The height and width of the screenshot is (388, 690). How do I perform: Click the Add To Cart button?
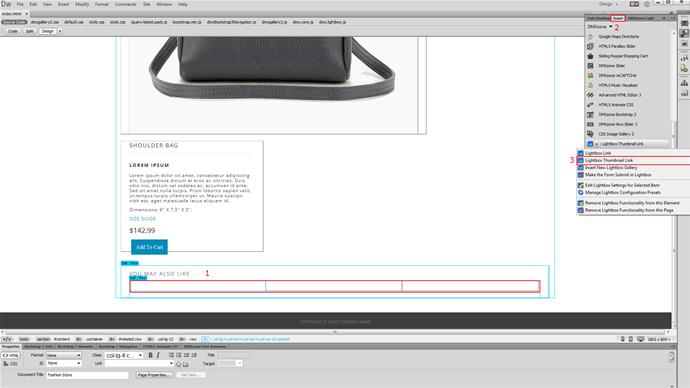tap(149, 247)
